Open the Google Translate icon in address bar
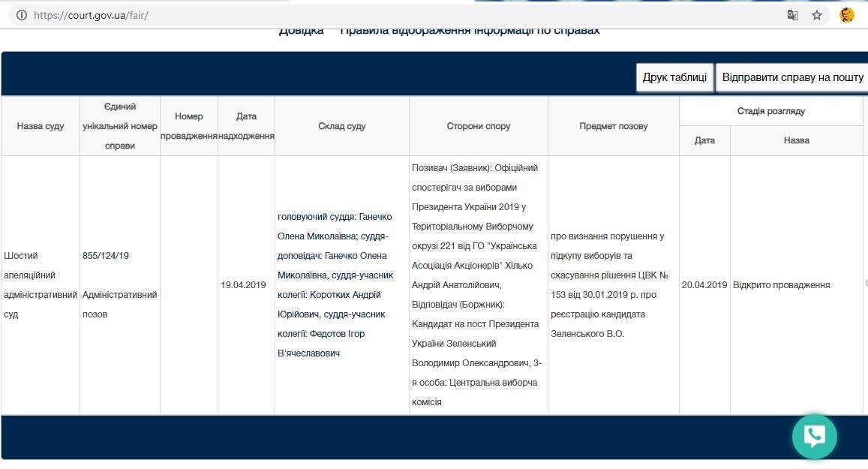 (792, 15)
